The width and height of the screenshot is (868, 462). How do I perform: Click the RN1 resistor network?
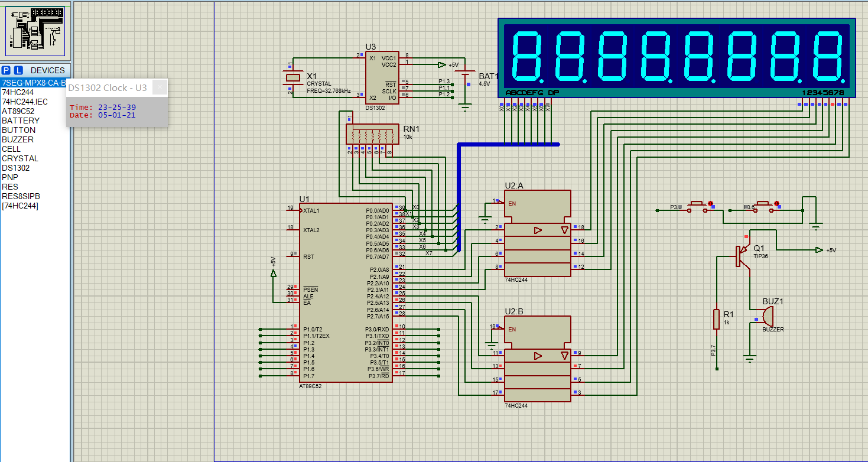[x=372, y=134]
